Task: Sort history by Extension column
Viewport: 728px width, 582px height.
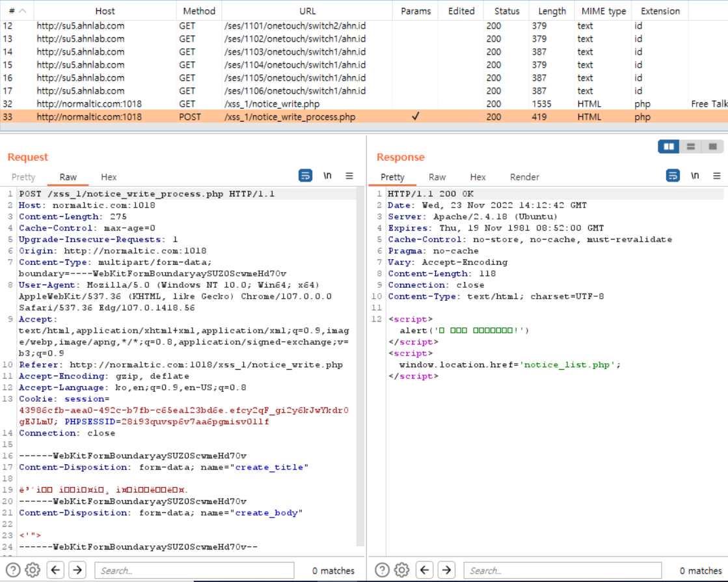Action: pos(660,10)
